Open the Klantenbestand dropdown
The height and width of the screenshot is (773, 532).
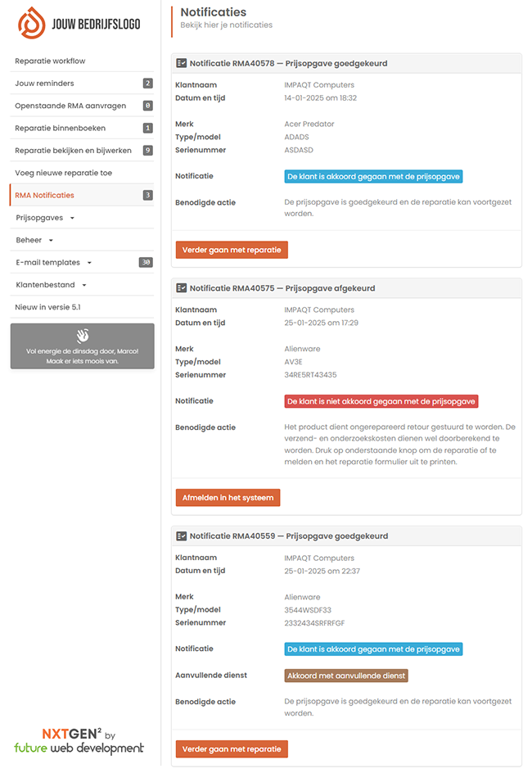[x=51, y=285]
